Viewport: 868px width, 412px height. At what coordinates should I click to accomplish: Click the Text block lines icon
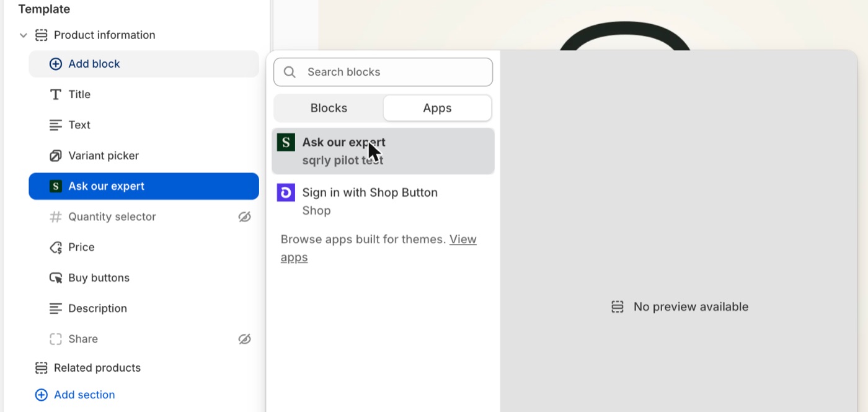(x=56, y=125)
